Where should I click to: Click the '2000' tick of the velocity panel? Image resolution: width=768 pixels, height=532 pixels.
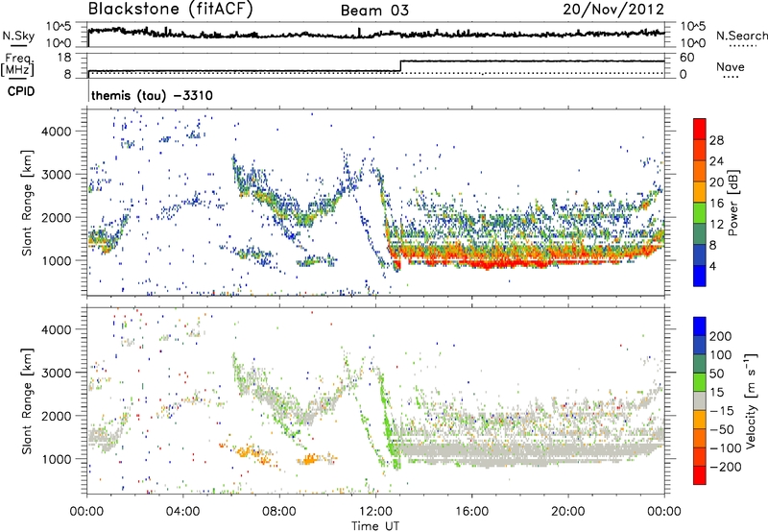pyautogui.click(x=57, y=416)
